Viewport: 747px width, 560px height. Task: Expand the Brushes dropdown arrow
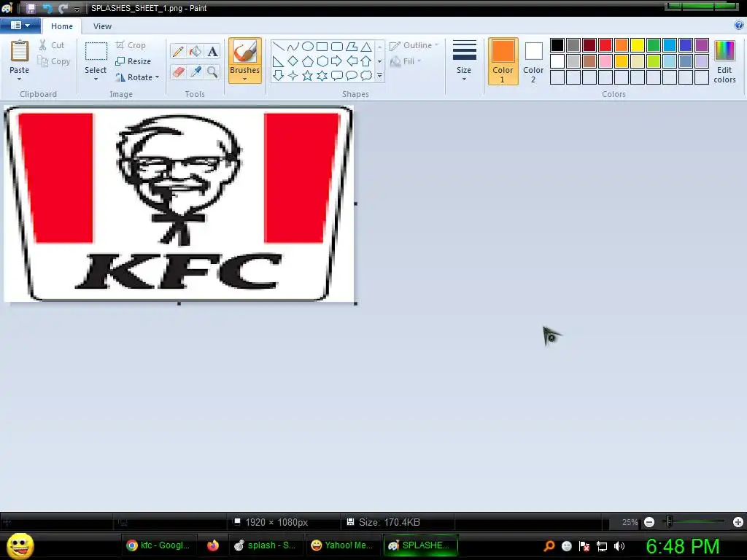245,79
